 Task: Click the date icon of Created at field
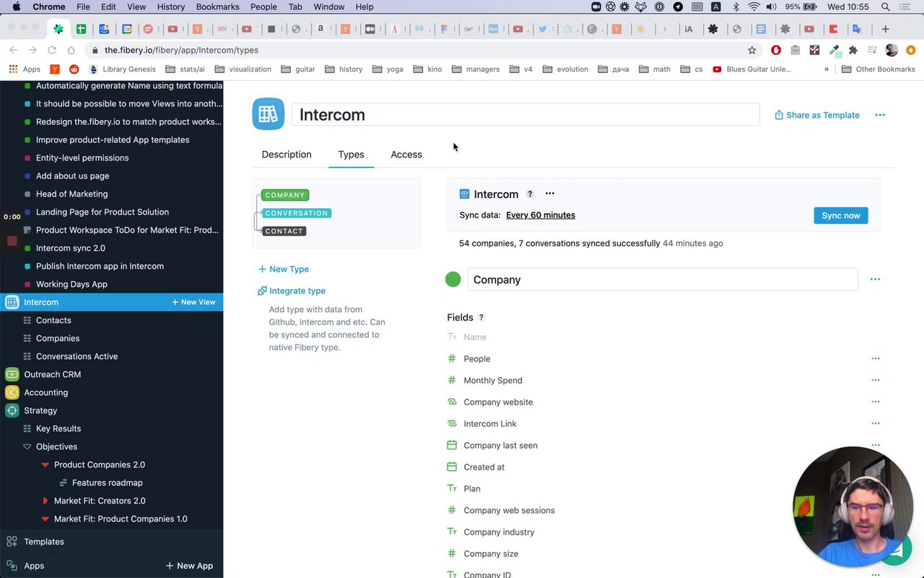pos(452,467)
